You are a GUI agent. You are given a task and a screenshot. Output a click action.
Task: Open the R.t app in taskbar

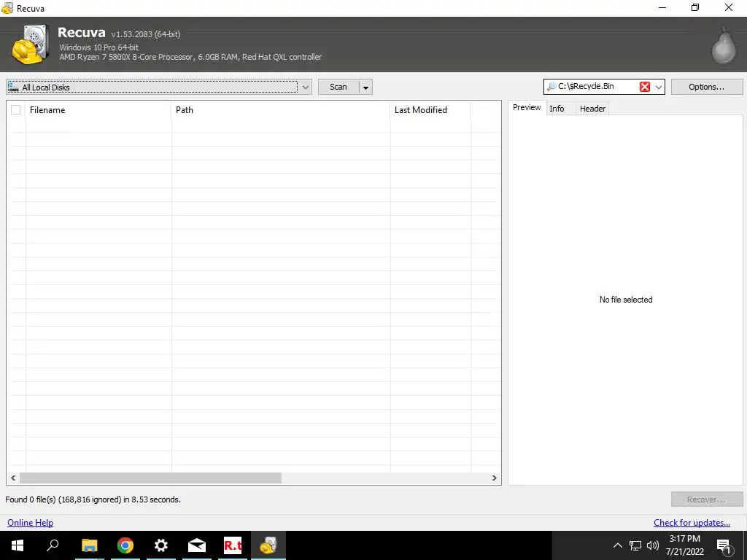point(233,545)
